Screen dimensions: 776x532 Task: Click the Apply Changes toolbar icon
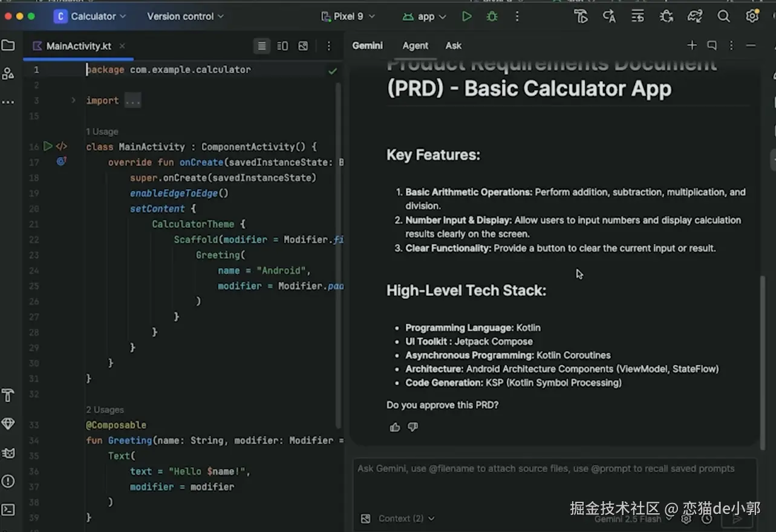(x=580, y=16)
